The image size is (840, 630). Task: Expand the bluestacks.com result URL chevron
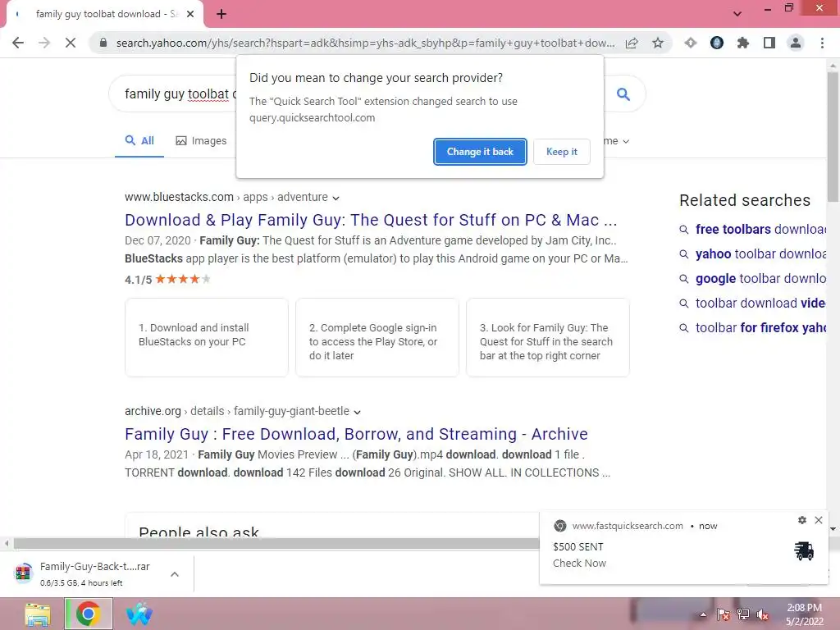pyautogui.click(x=336, y=198)
